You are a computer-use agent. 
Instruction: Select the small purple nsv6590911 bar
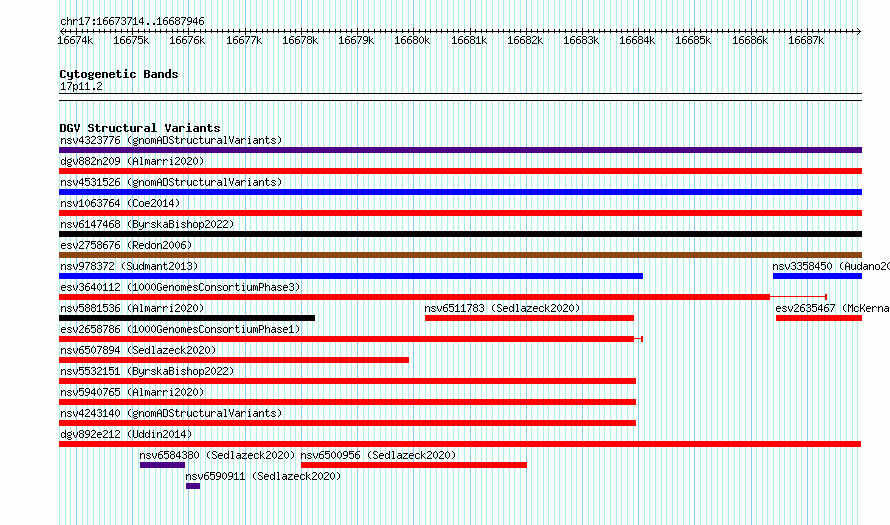click(x=193, y=486)
